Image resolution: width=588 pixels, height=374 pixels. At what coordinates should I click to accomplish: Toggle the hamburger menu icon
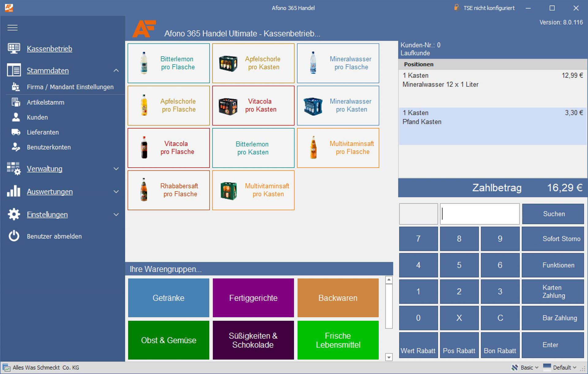click(13, 28)
